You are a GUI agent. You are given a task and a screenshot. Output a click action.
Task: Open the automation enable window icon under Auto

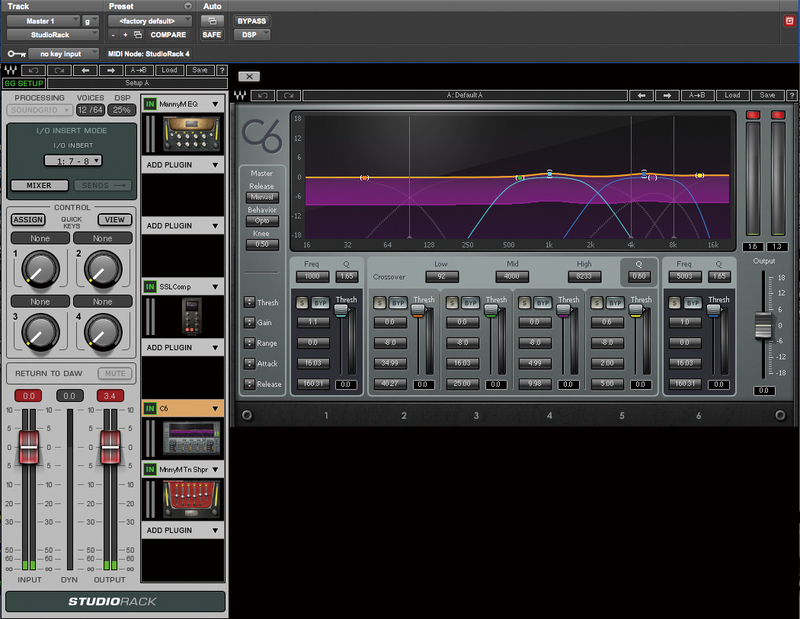[x=212, y=21]
